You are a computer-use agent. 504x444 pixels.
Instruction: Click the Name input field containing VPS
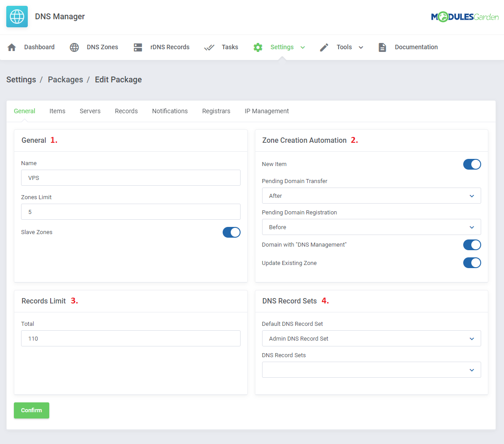point(130,178)
